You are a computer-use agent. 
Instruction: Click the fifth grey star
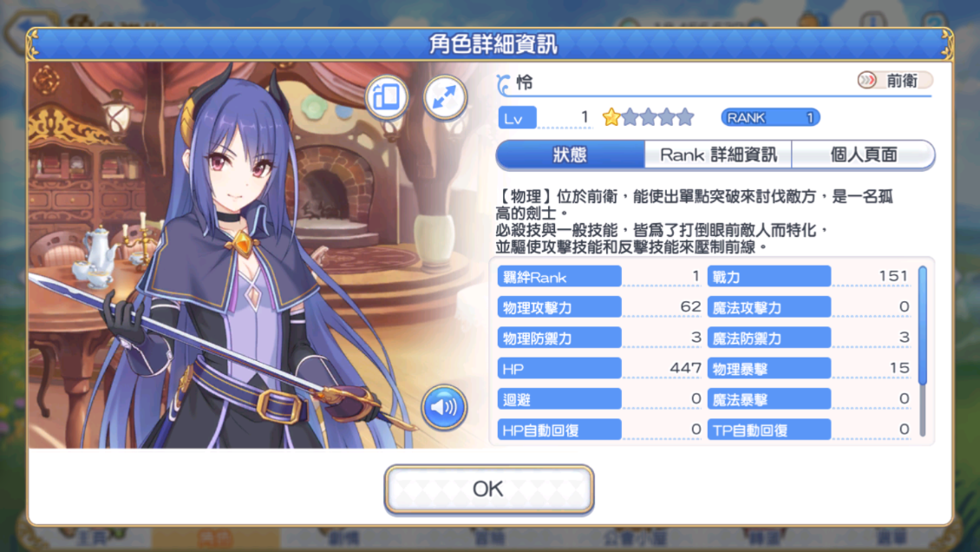coord(686,117)
